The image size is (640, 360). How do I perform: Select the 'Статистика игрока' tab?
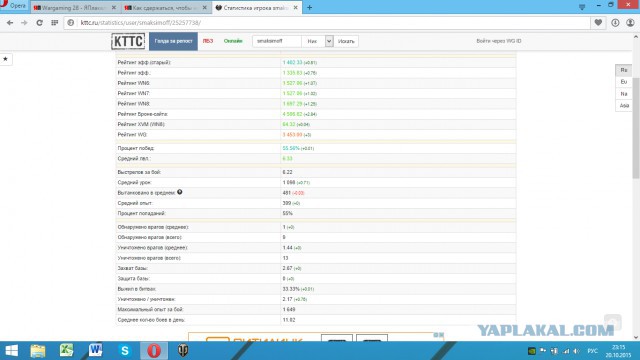(257, 8)
